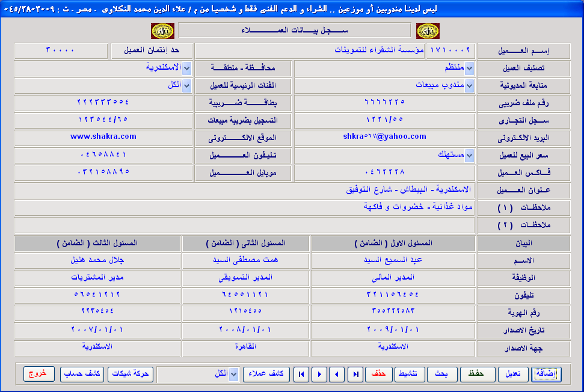Expand the متابعة المديونية dropdown showing مندوب مبيعات
Screen dimensions: 584x392
[469, 86]
